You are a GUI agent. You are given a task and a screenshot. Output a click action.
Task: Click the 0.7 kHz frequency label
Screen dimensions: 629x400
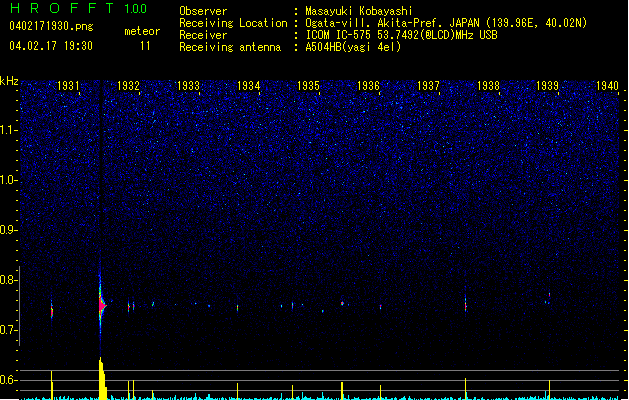8,330
